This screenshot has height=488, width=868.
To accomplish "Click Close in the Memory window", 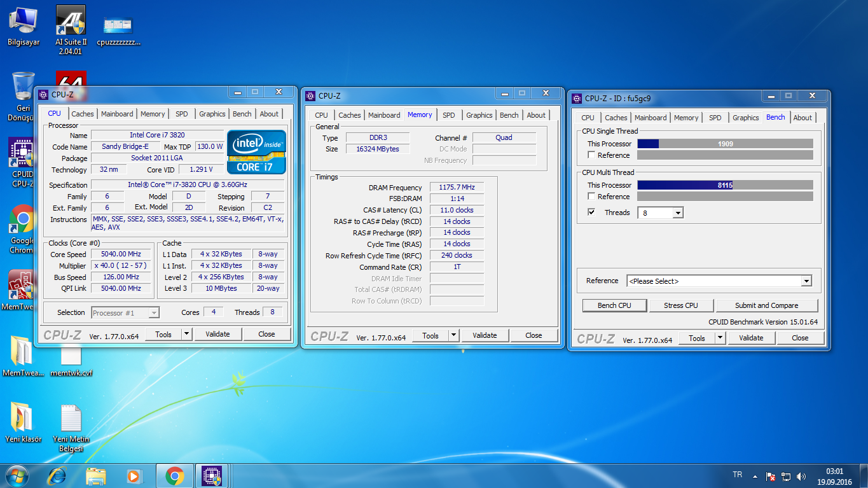I will [534, 335].
